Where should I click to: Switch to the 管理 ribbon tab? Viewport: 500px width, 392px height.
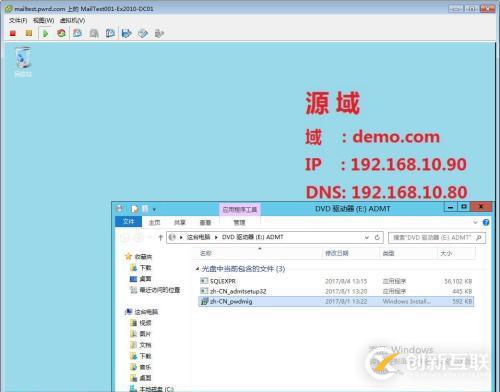[x=239, y=222]
